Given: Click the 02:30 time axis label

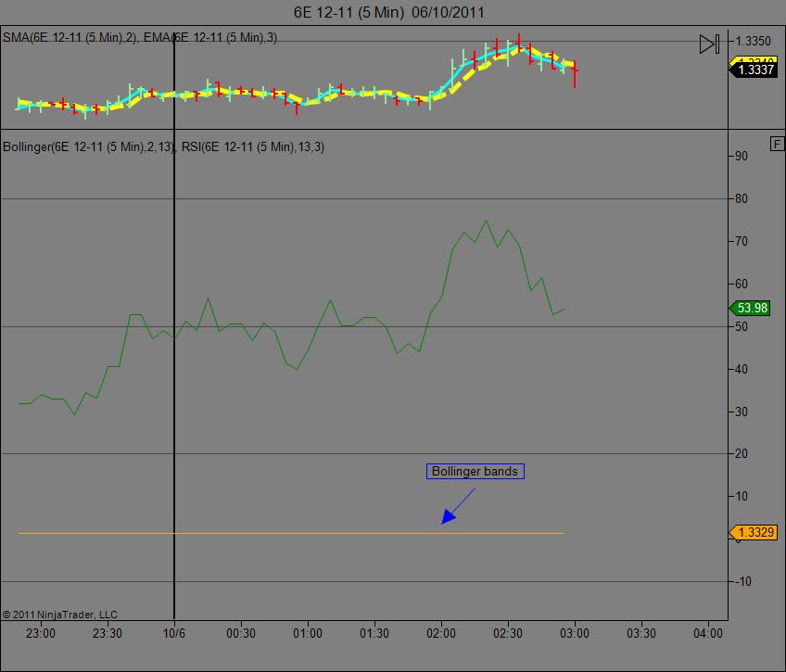Looking at the screenshot, I should pyautogui.click(x=508, y=633).
